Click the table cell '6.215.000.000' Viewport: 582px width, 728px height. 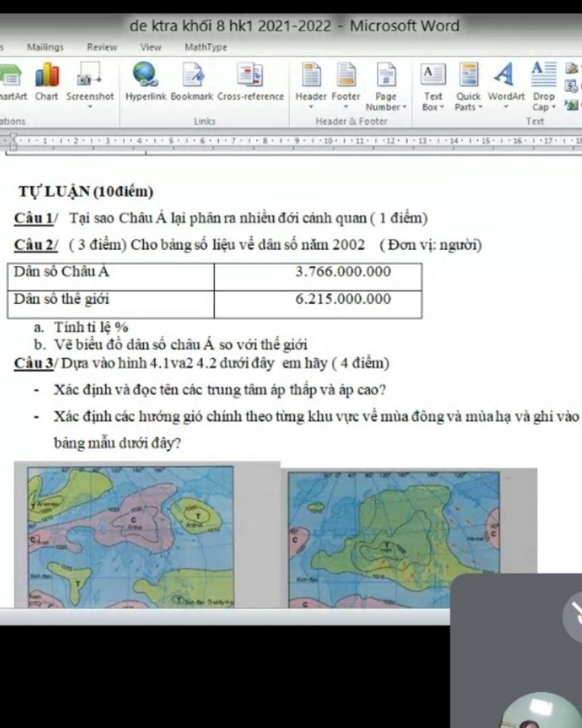click(x=343, y=299)
